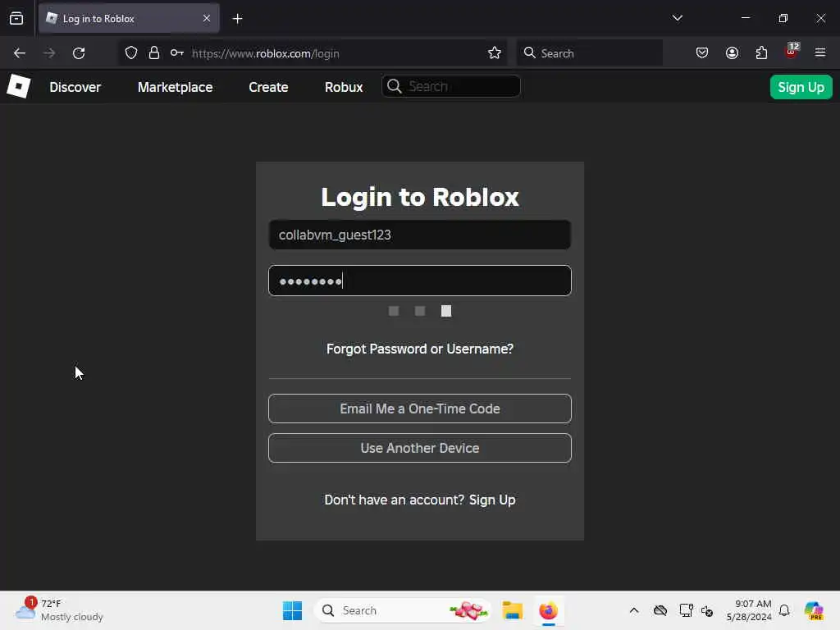Click the taskbar Search box

403,610
